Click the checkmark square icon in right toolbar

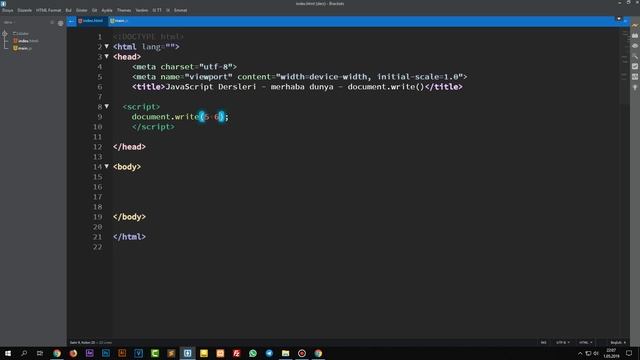click(635, 66)
